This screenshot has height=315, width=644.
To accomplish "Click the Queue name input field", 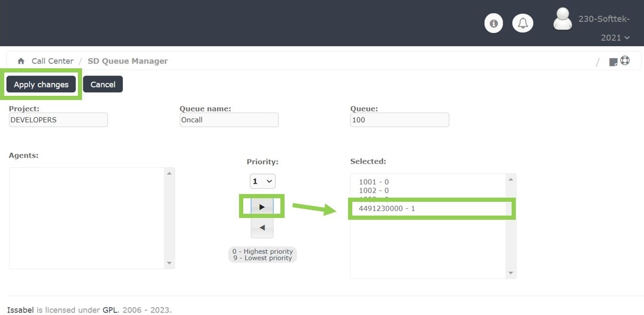I will [x=229, y=120].
